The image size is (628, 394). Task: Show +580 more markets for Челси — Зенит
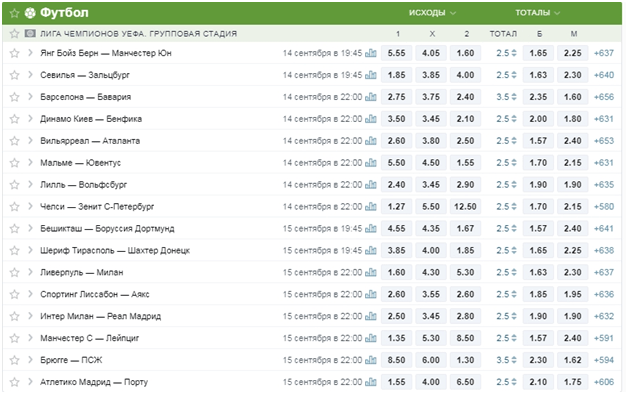click(604, 207)
